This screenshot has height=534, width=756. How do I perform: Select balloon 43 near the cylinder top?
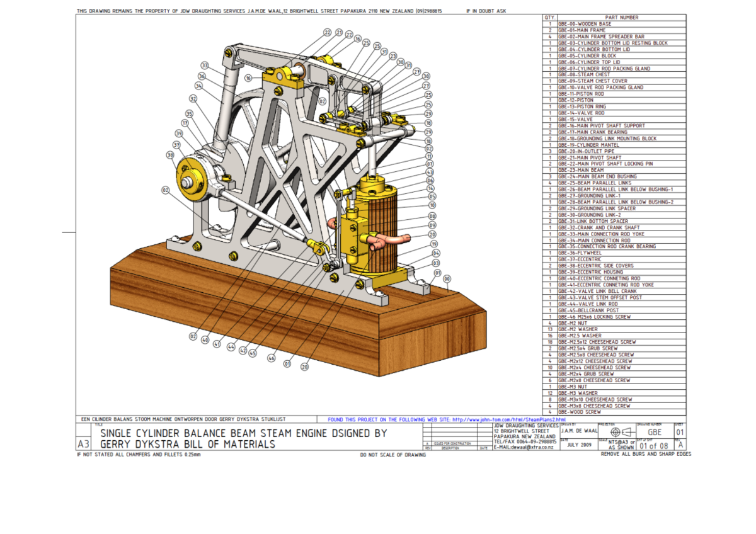430,172
